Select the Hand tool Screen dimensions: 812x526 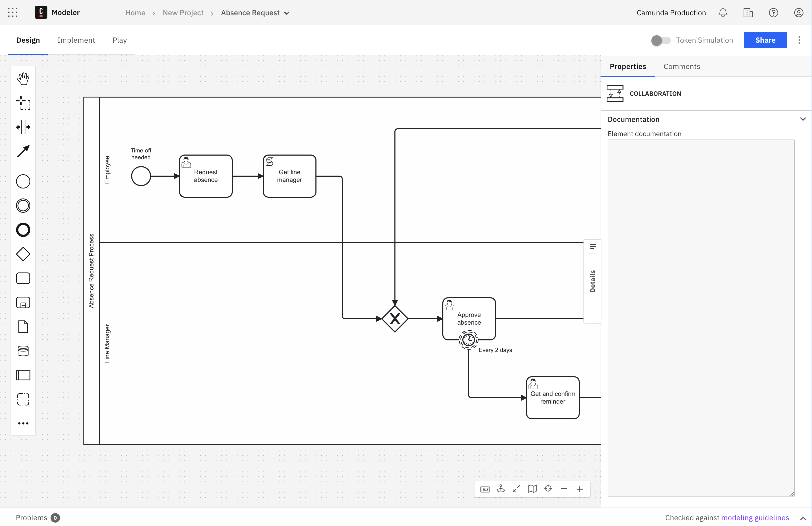click(x=23, y=79)
